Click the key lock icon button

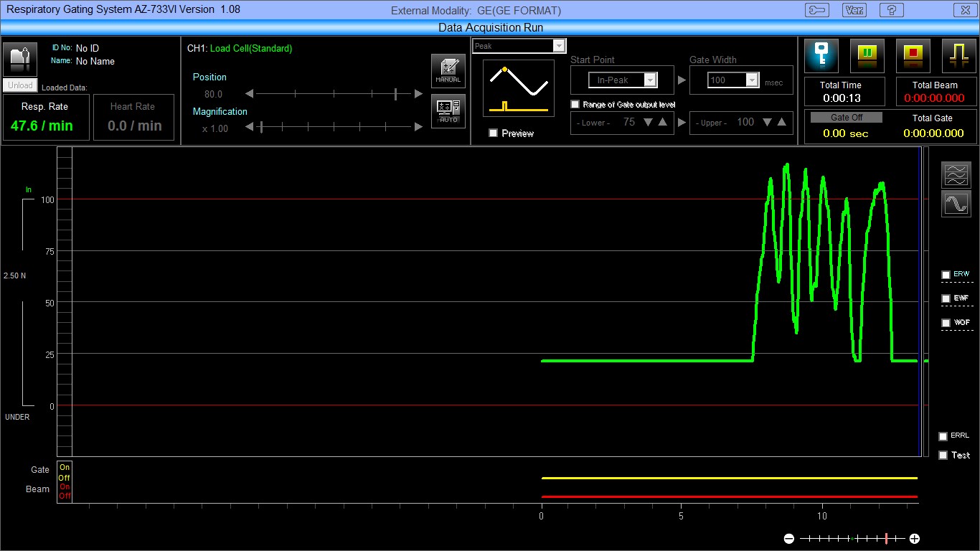click(x=821, y=55)
